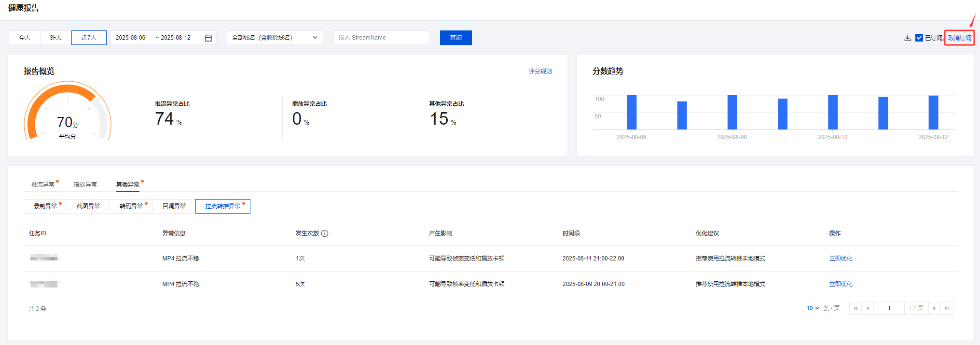Image resolution: width=980 pixels, height=345 pixels.
Task: Click the info icon beside 发生次数
Action: coord(325,233)
